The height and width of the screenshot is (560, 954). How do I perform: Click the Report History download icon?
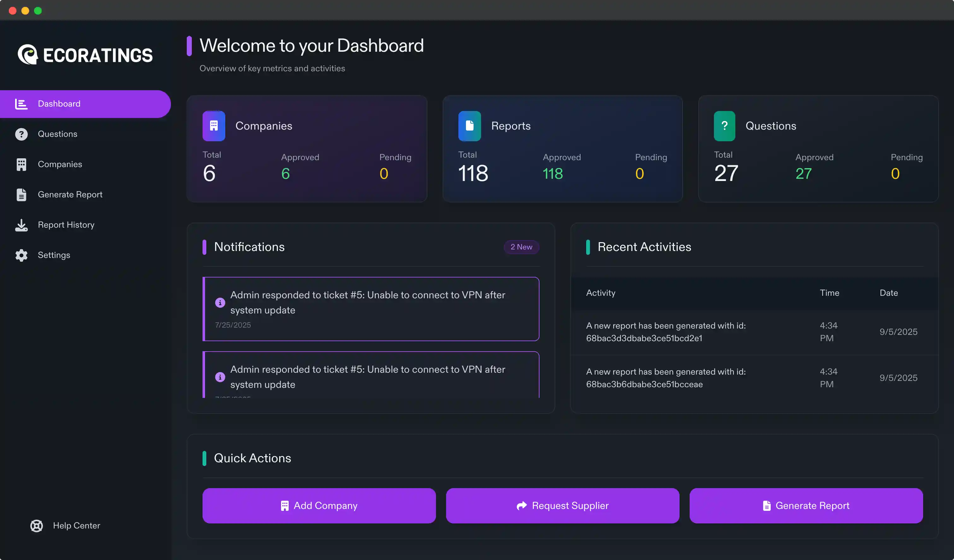[21, 225]
